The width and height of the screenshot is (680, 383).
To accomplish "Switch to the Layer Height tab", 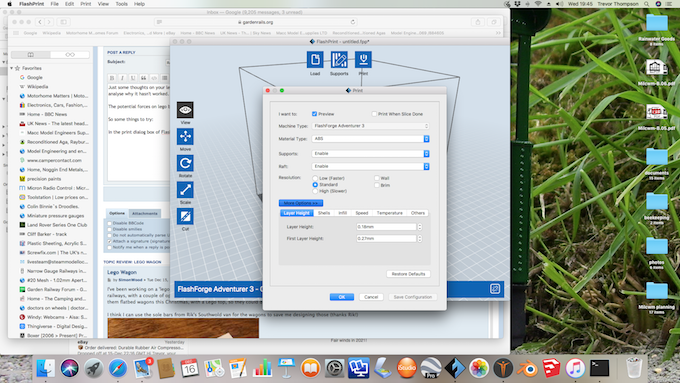I will (x=297, y=213).
